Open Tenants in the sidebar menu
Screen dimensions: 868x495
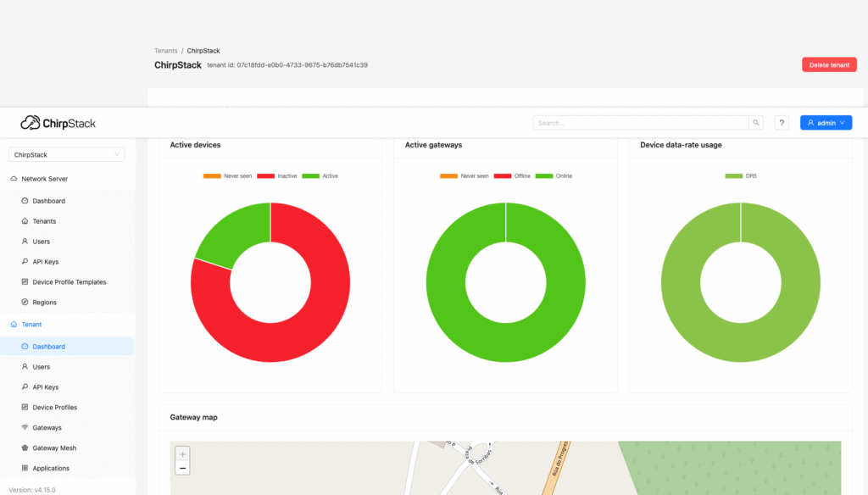tap(44, 221)
